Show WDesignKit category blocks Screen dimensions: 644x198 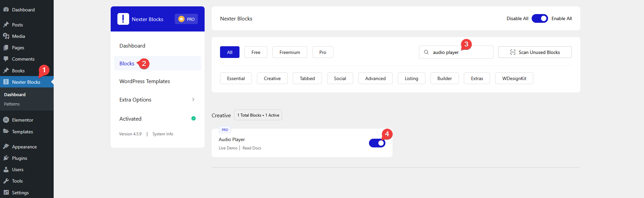[x=514, y=78]
